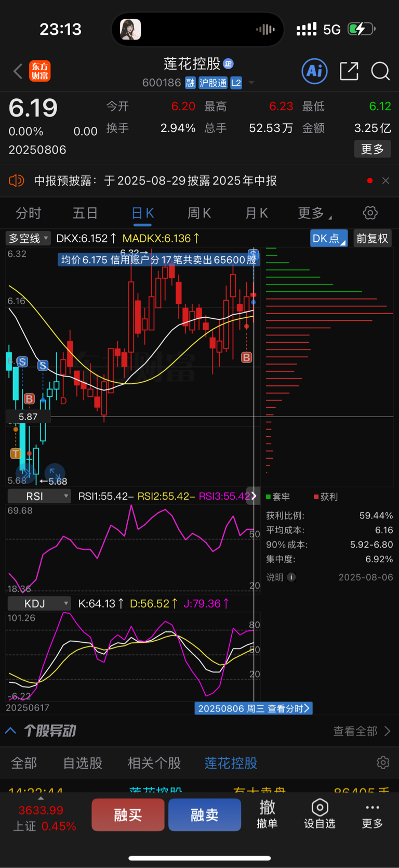This screenshot has height=868, width=399.
Task: Tap the 套牢 green legend
Action: point(278,497)
